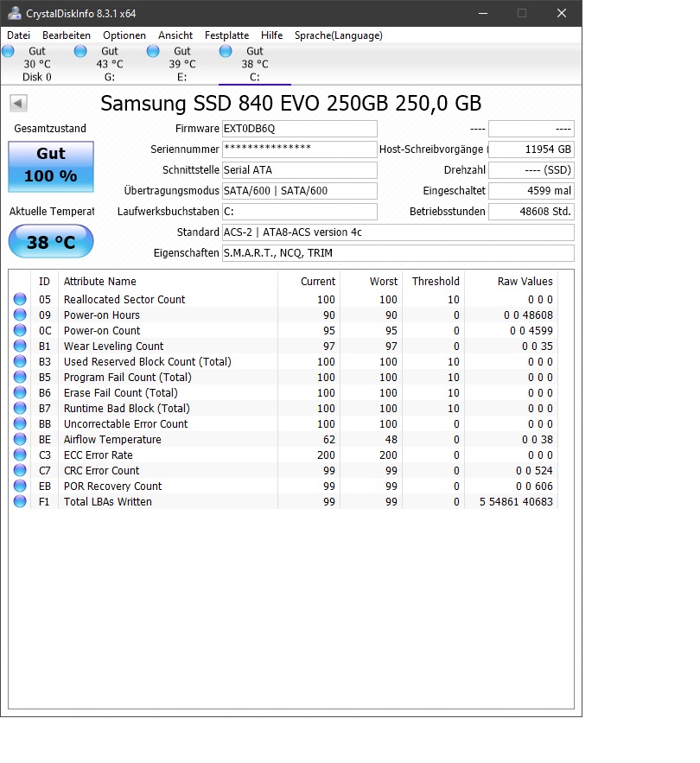Click the Drehzahl value ---- (SSD)

pyautogui.click(x=531, y=170)
